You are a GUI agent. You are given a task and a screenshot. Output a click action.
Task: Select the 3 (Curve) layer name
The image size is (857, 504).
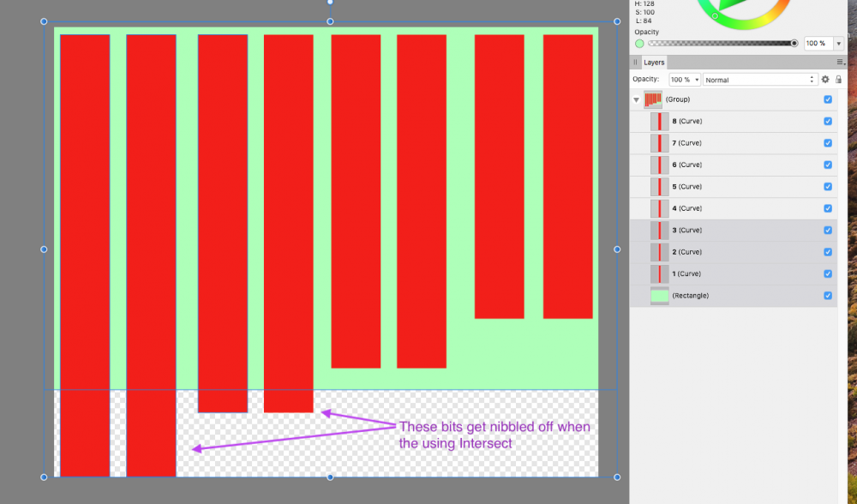(x=687, y=230)
